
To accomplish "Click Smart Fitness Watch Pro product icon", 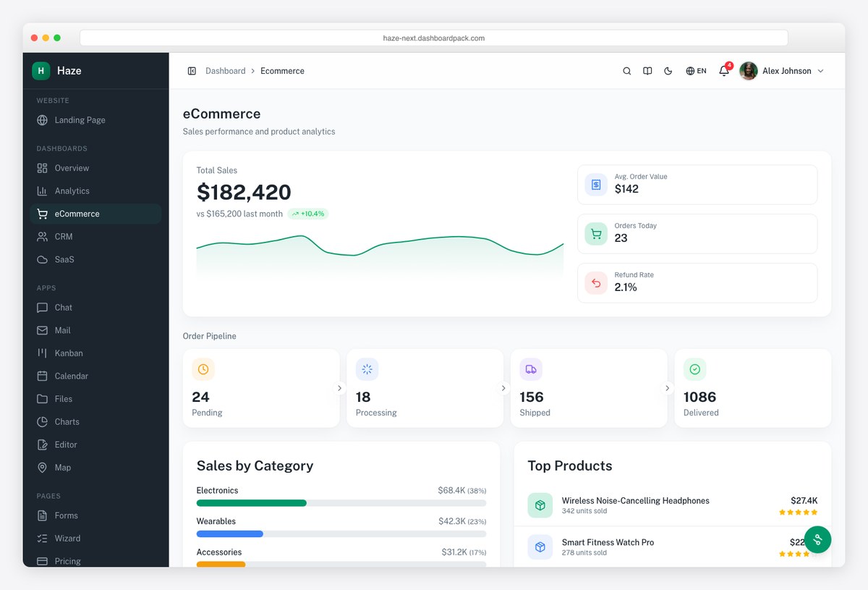I will (x=540, y=547).
